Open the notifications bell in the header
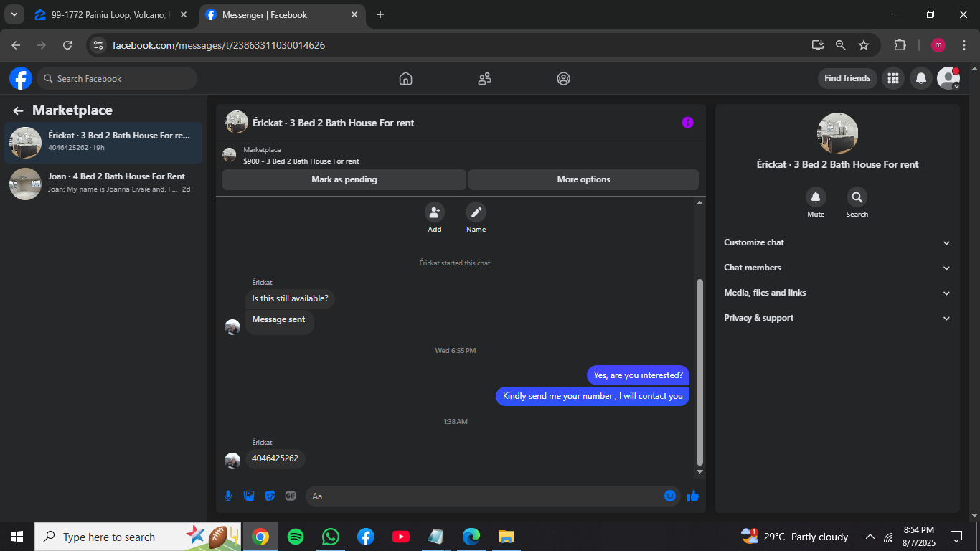 tap(921, 78)
